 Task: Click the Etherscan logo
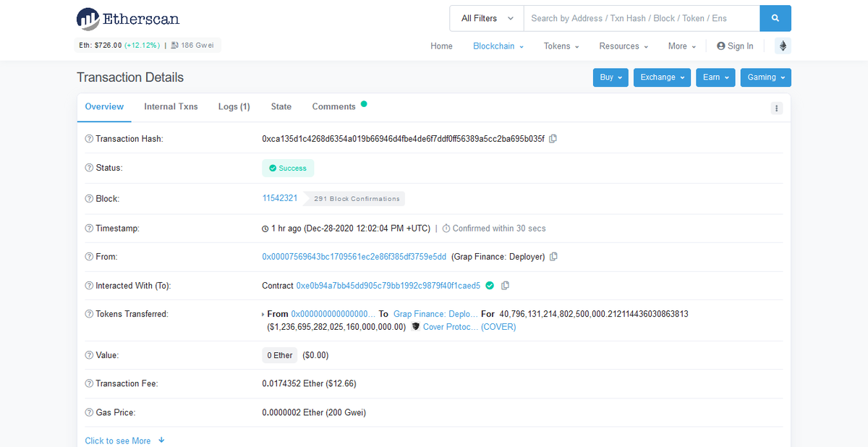127,18
